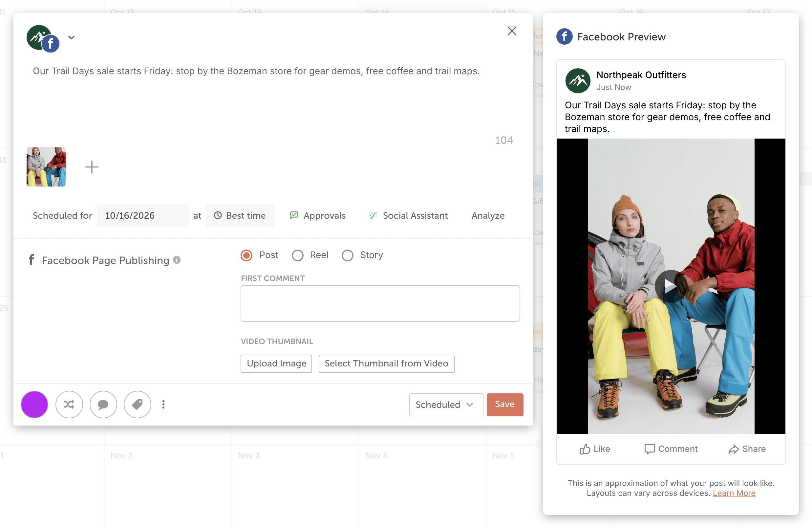Click the info icon beside Facebook Page Publishing
The width and height of the screenshot is (812, 528).
(x=177, y=260)
